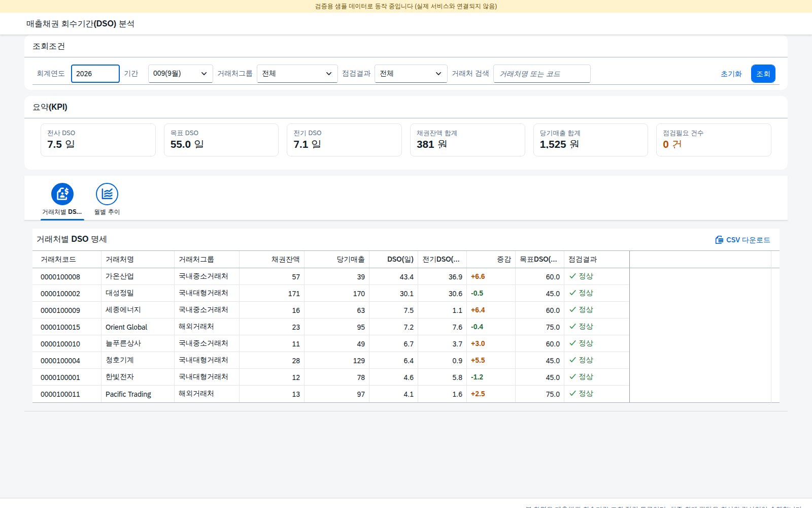Click the 점검결과 column header

(597, 260)
